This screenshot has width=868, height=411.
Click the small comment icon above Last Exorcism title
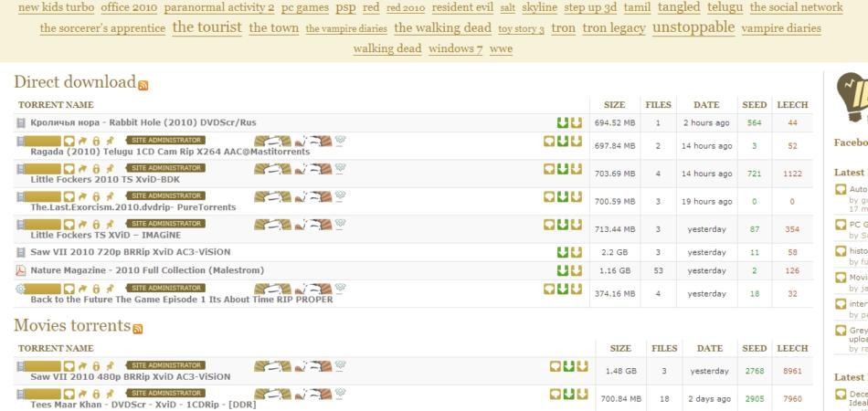point(69,195)
